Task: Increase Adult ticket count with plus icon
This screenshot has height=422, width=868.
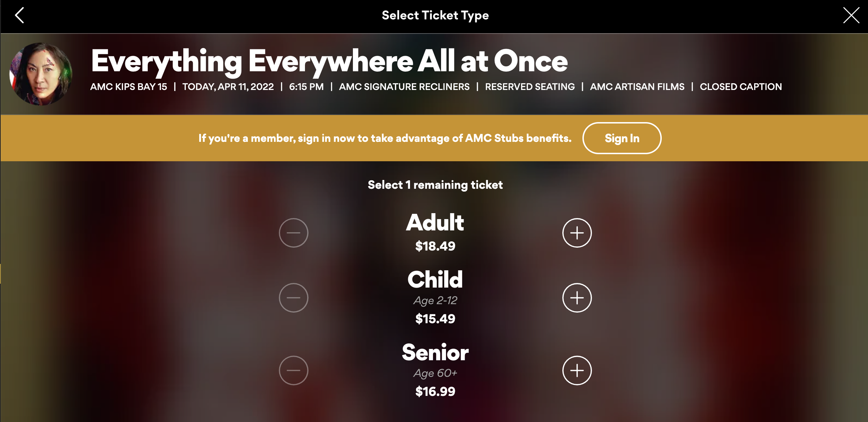Action: 577,233
